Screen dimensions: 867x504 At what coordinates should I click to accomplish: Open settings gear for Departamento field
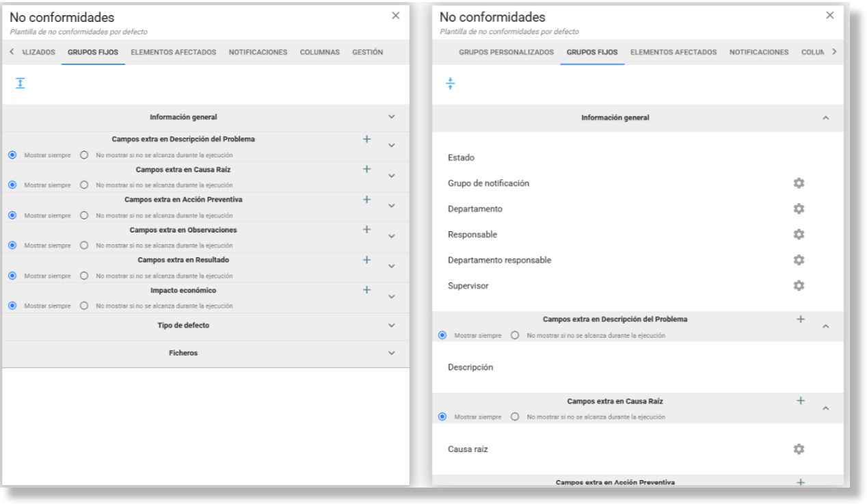[x=798, y=209]
